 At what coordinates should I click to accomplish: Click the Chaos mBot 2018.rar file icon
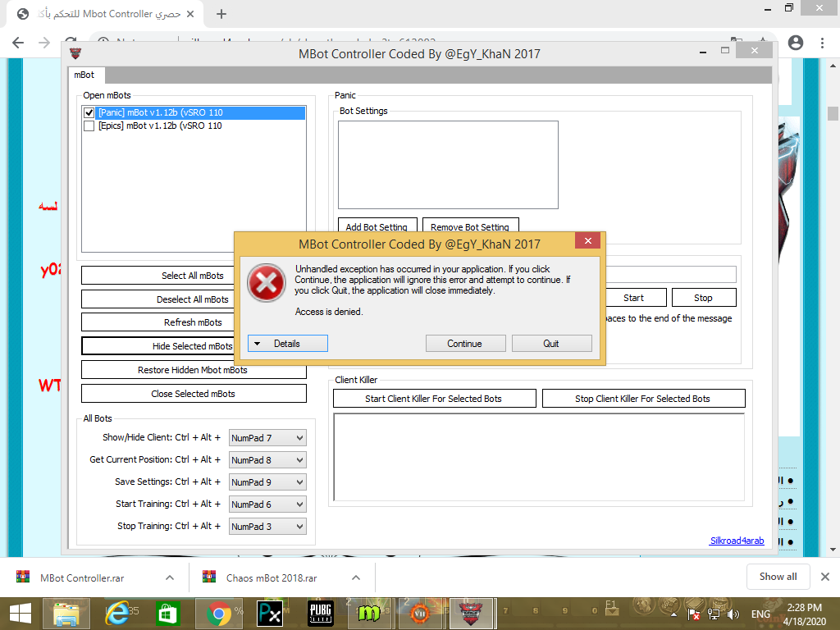(x=209, y=577)
